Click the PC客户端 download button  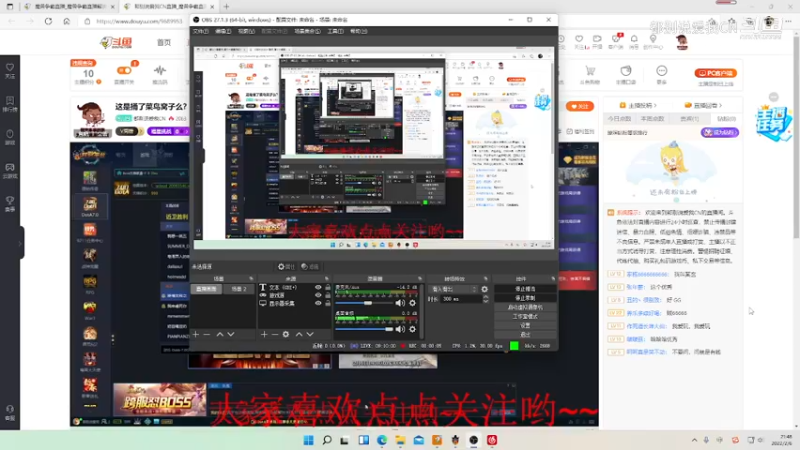(715, 73)
